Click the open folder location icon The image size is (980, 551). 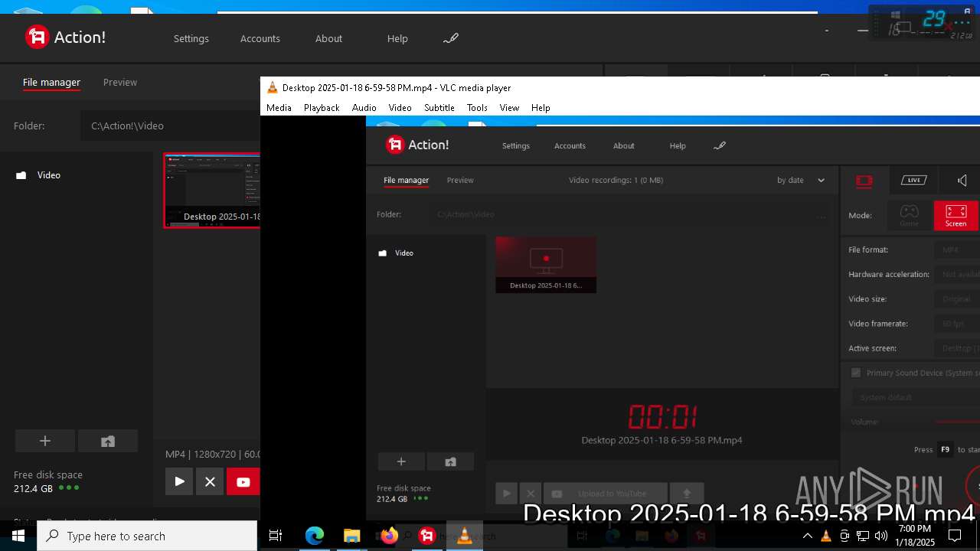(x=108, y=441)
